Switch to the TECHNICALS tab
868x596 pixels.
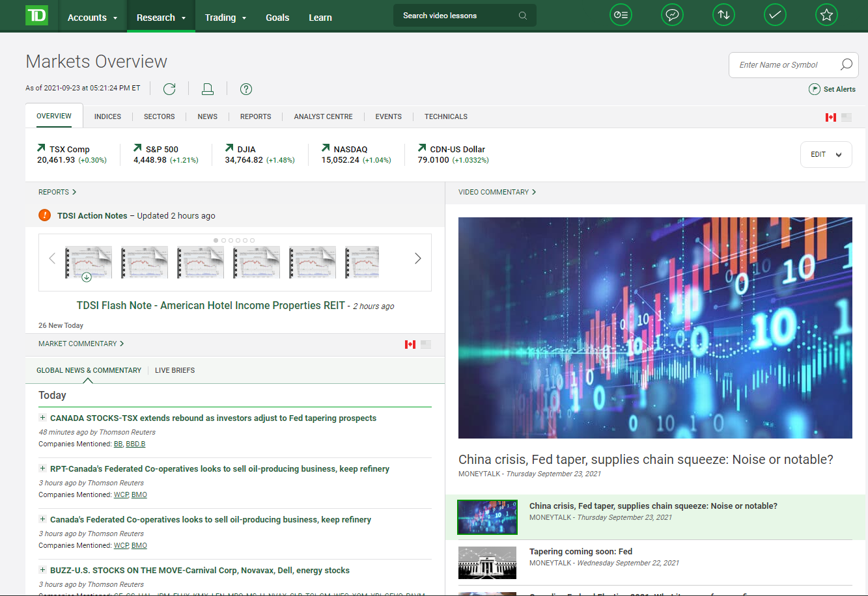[446, 116]
